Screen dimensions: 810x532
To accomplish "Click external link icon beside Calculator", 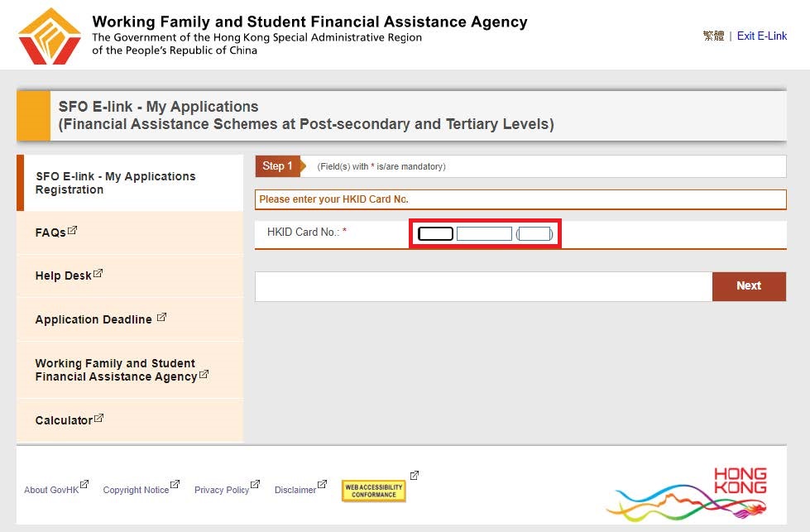I will point(98,418).
